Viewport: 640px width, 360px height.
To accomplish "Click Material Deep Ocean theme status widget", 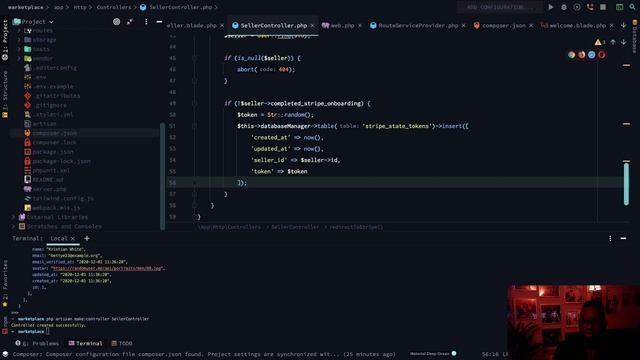I will coord(433,354).
